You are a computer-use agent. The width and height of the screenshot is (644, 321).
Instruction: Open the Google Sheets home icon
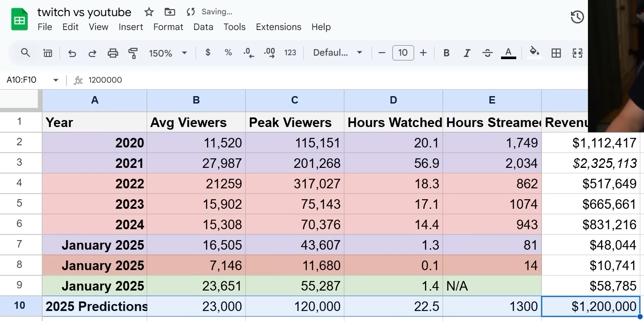(x=20, y=20)
